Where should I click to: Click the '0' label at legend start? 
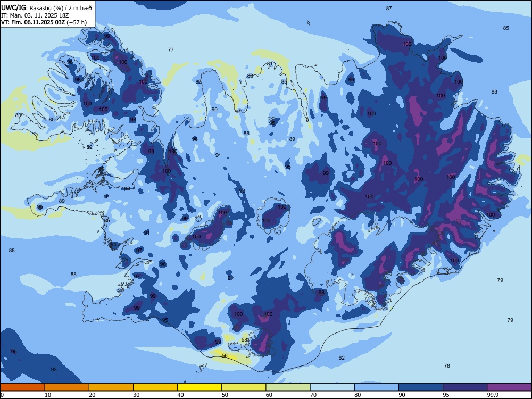coord(2,395)
